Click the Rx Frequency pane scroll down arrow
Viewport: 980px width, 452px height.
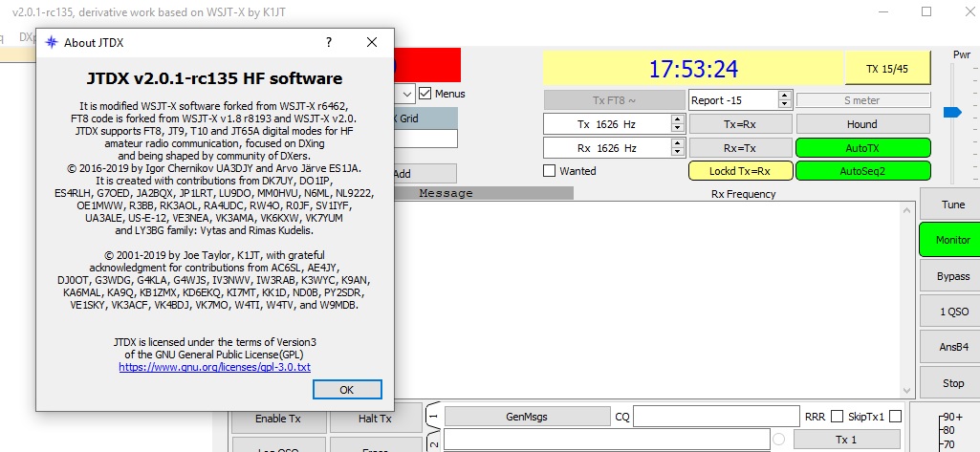(x=907, y=391)
